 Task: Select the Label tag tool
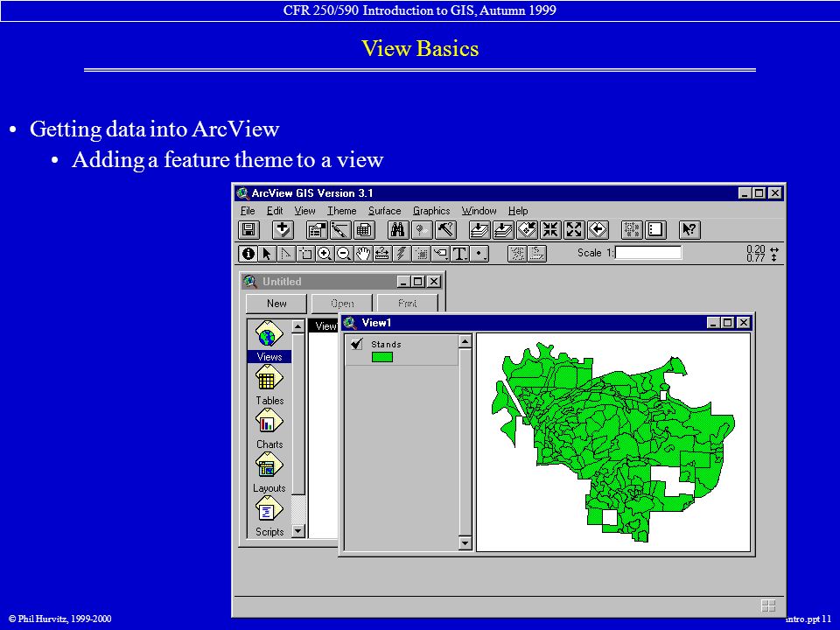pos(441,254)
